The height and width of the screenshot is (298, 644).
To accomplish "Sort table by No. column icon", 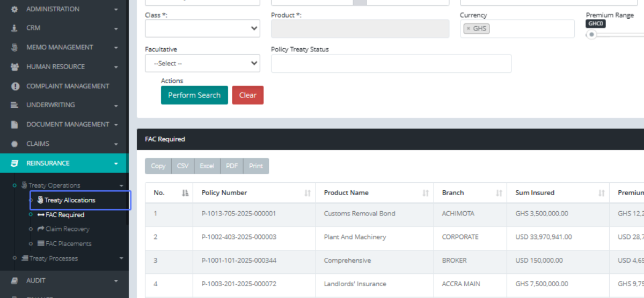I will click(185, 193).
